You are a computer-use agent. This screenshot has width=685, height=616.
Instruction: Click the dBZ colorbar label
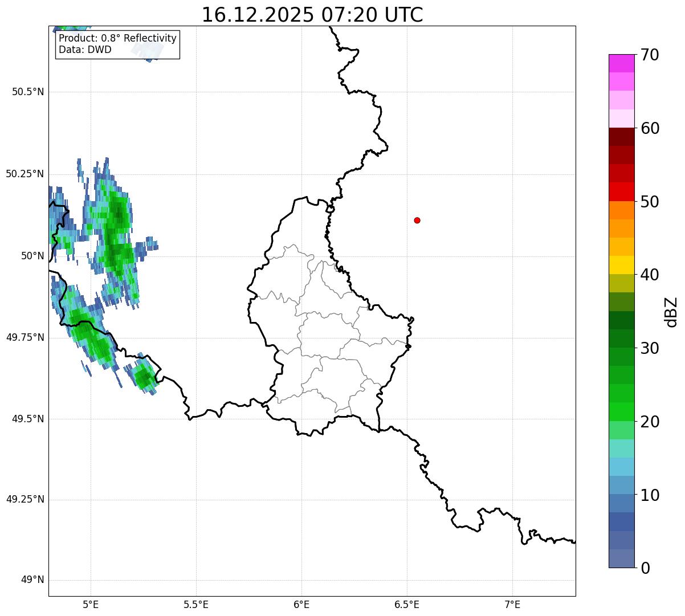(x=671, y=311)
